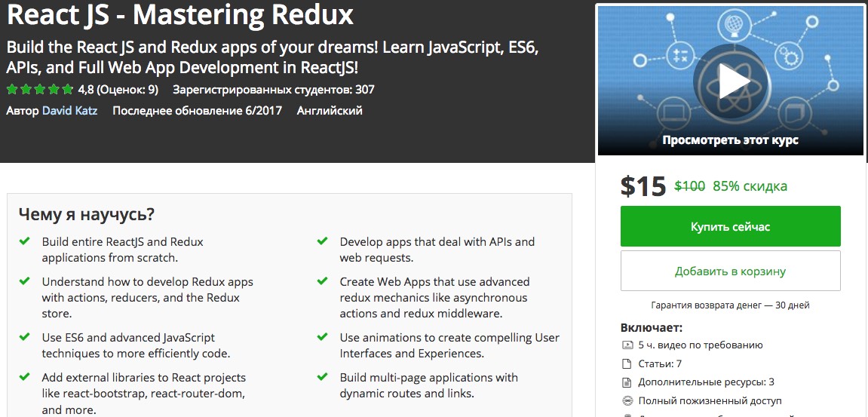Viewport: 868px width, 417px height.
Task: Click the $15 discounted price
Action: coord(643,186)
